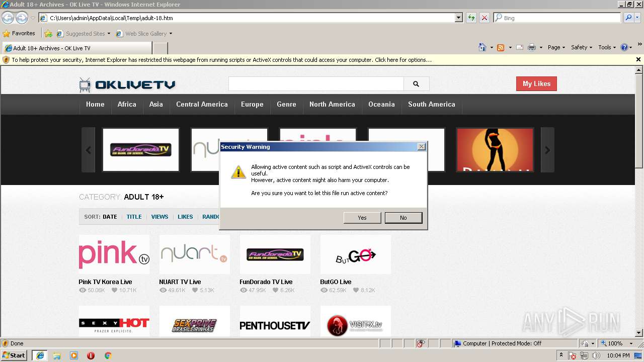Open the Favorites star button

click(x=19, y=34)
